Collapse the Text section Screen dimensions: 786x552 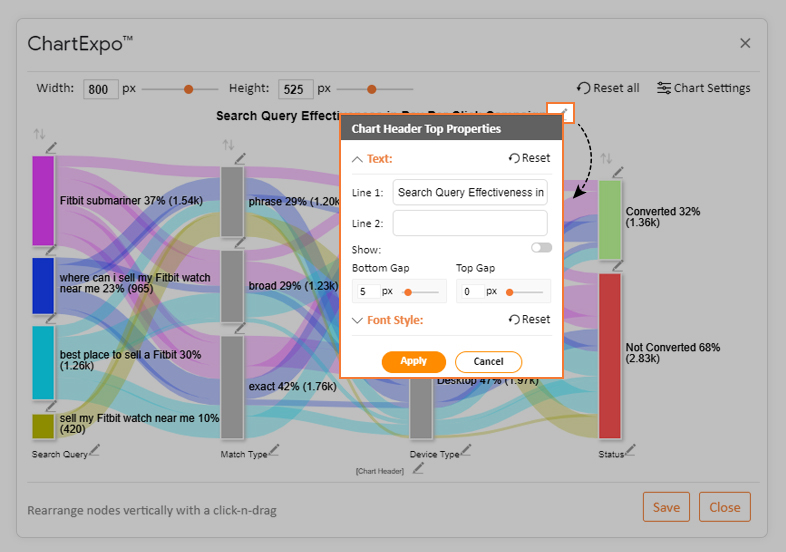click(x=357, y=159)
